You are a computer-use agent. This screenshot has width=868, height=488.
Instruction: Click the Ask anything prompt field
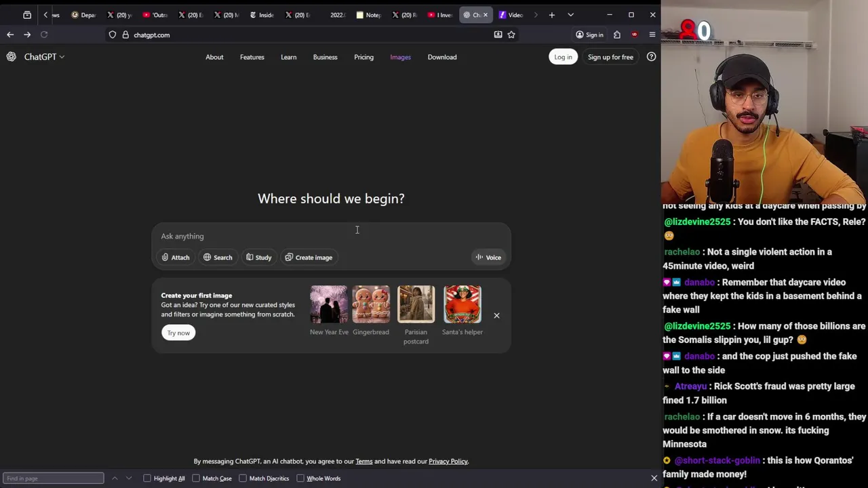point(331,236)
